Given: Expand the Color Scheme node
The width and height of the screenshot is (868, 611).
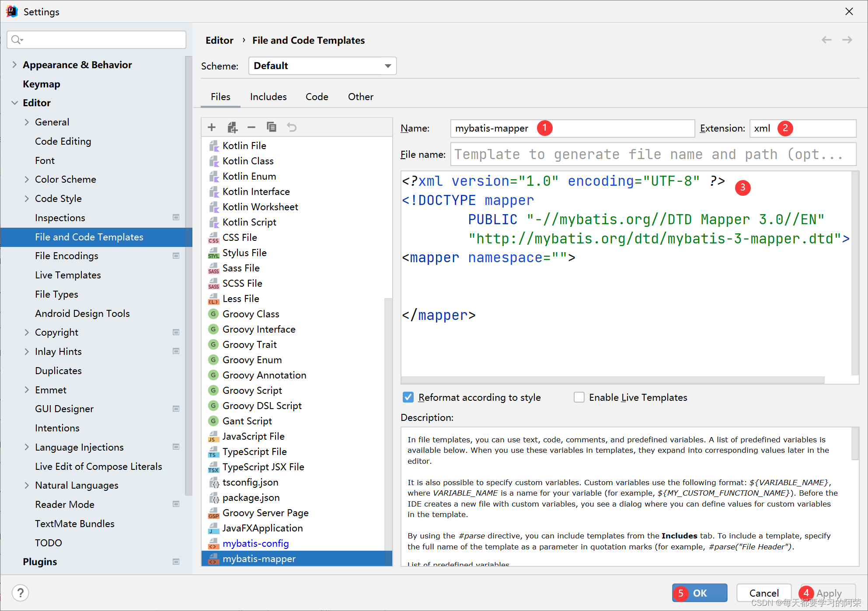Looking at the screenshot, I should (27, 179).
